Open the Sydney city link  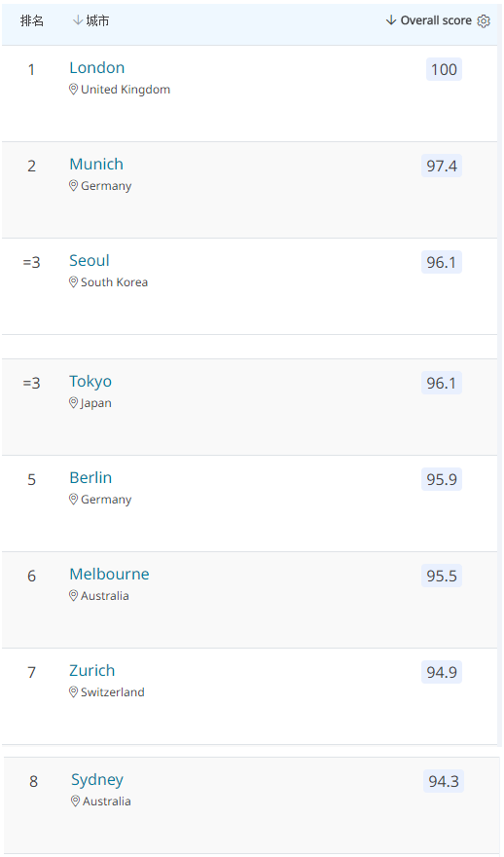click(97, 780)
